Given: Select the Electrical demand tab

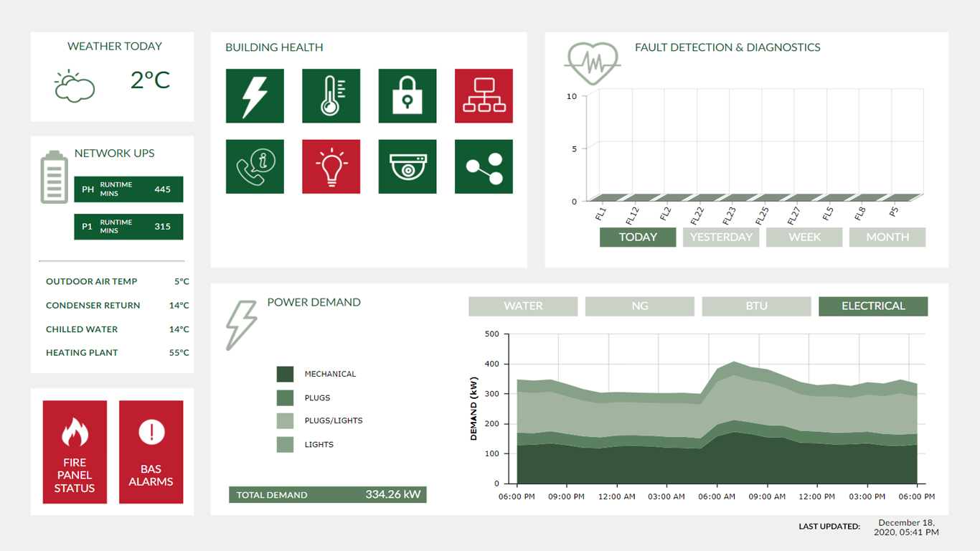Looking at the screenshot, I should coord(873,306).
